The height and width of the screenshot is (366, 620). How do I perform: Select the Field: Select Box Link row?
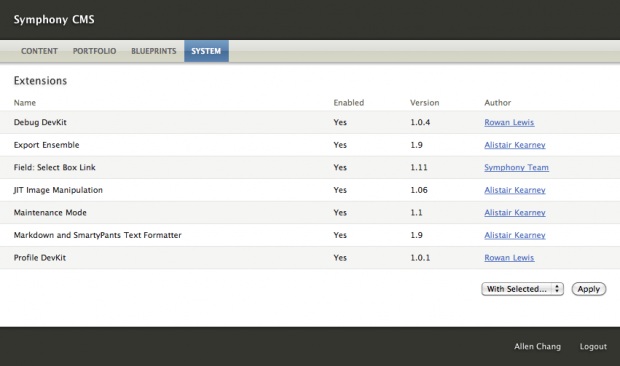coord(310,167)
